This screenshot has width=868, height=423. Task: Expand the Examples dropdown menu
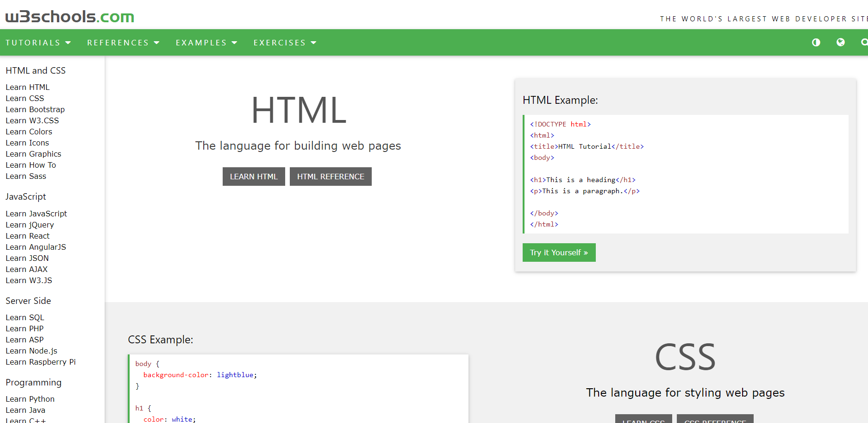click(x=206, y=43)
